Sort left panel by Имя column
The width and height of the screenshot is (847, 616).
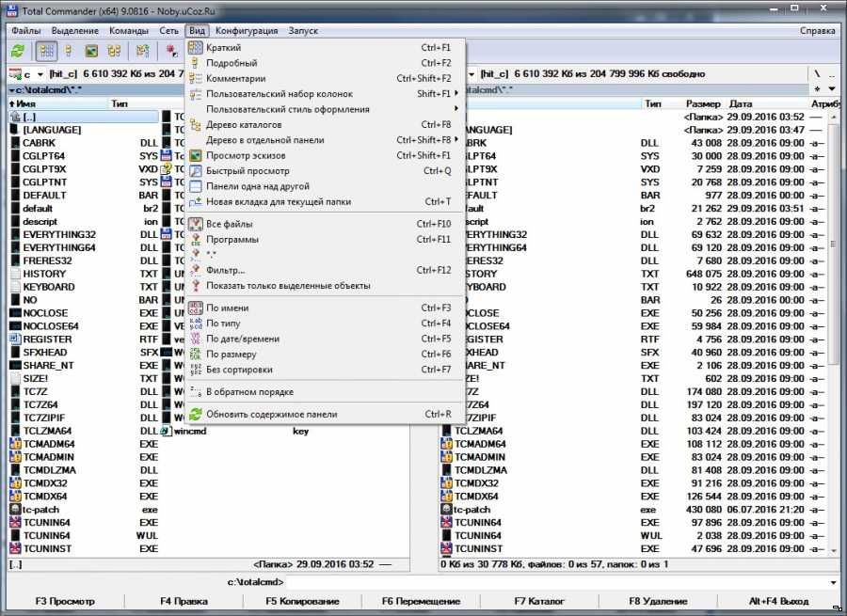[57, 103]
